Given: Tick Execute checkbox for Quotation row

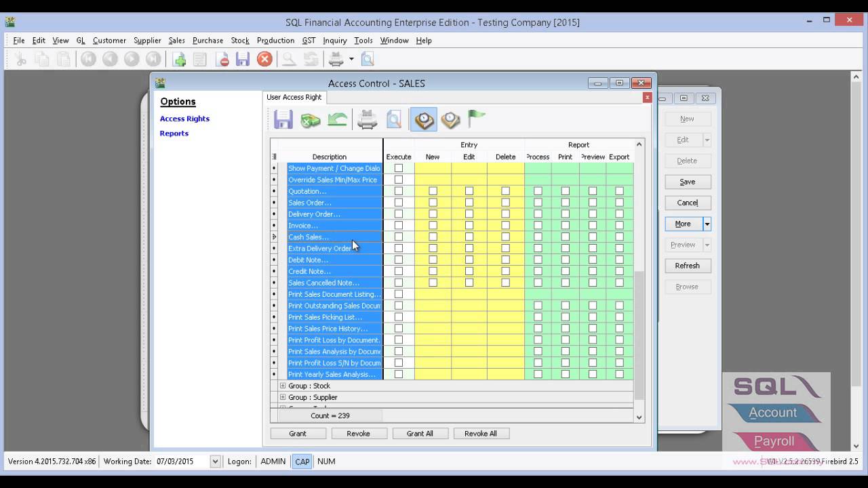Looking at the screenshot, I should click(399, 191).
